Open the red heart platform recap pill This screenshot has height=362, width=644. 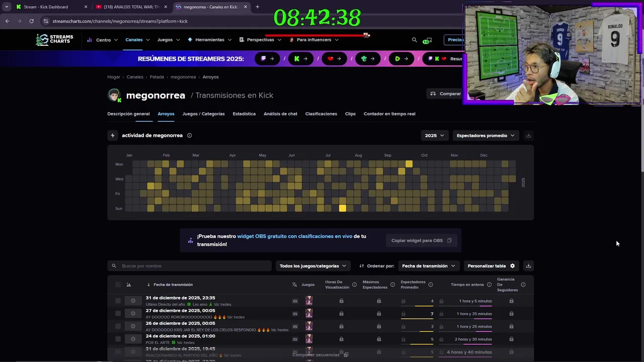(x=335, y=59)
